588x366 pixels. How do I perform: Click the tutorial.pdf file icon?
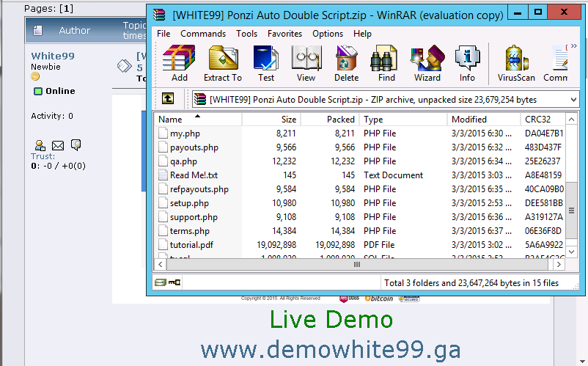click(x=163, y=244)
